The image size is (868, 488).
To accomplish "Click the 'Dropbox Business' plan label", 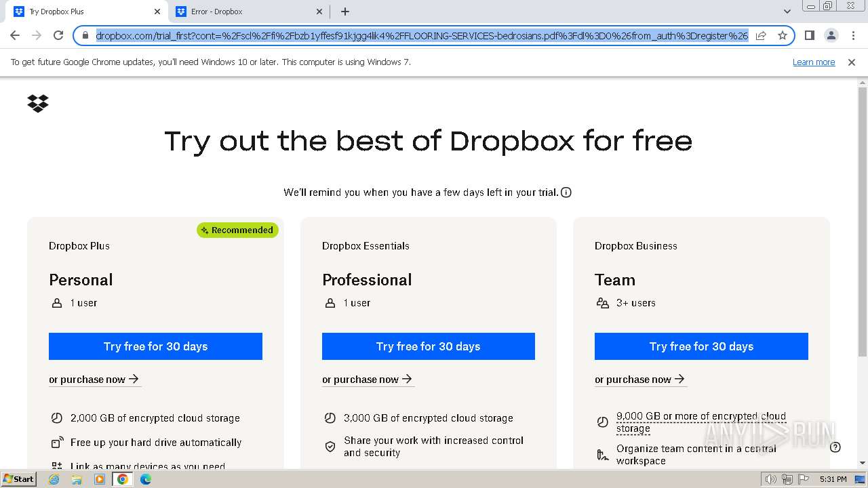I will click(x=636, y=246).
